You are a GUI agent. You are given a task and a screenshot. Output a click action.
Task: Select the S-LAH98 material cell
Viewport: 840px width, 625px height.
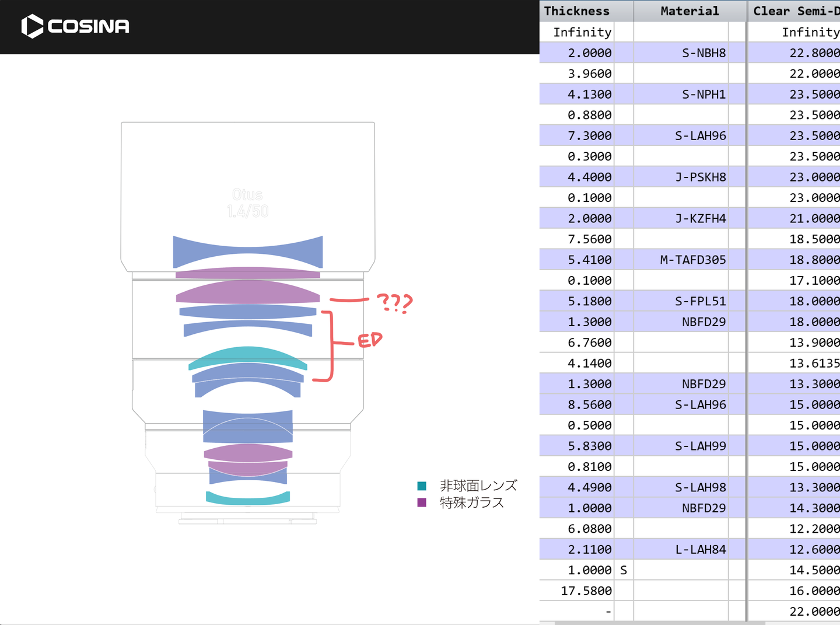point(681,488)
